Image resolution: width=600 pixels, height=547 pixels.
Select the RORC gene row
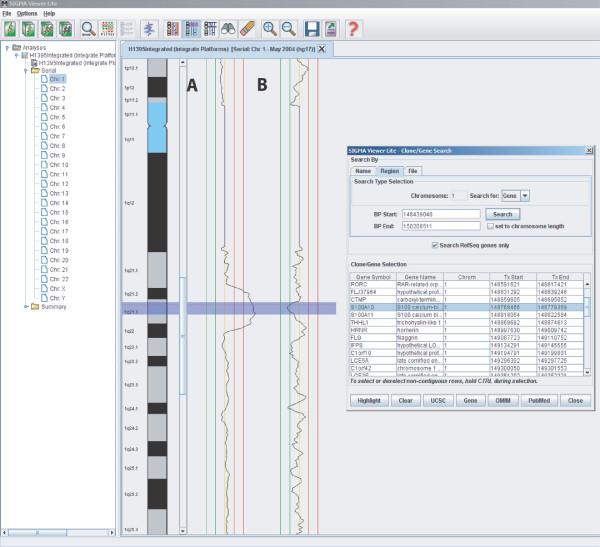(466, 284)
